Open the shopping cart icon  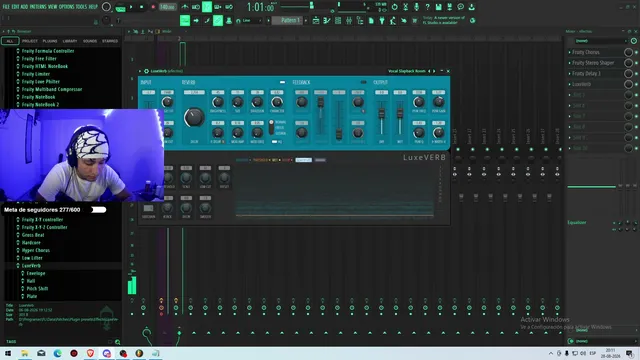[415, 20]
